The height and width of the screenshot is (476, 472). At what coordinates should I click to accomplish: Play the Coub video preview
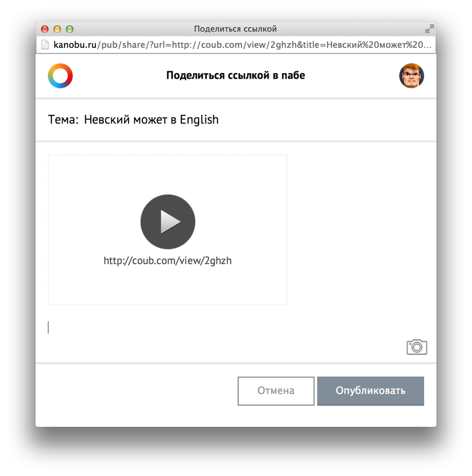coord(168,222)
